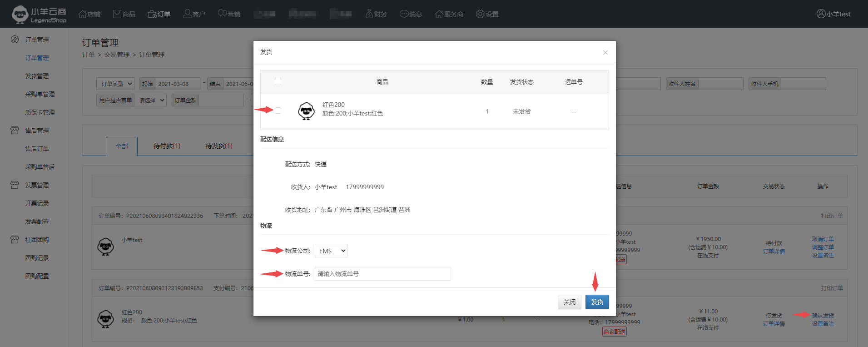Click the 物流单号 input field
This screenshot has width=868, height=347.
382,274
